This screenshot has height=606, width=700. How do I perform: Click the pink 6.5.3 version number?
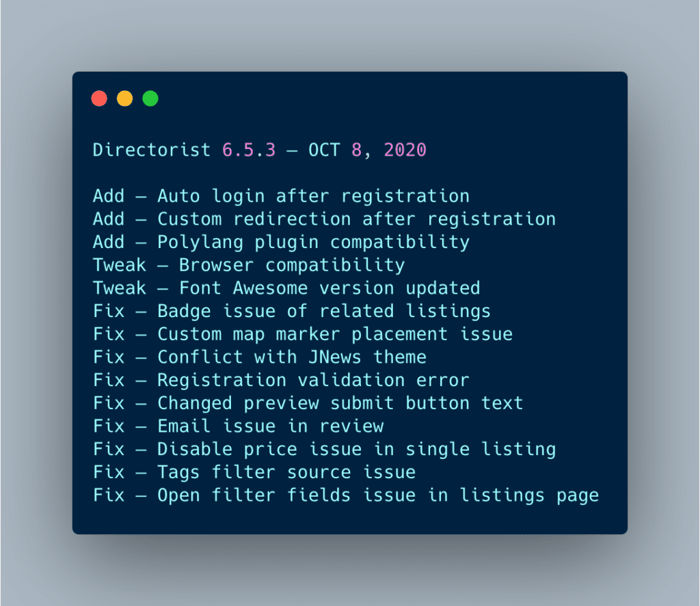pos(249,150)
